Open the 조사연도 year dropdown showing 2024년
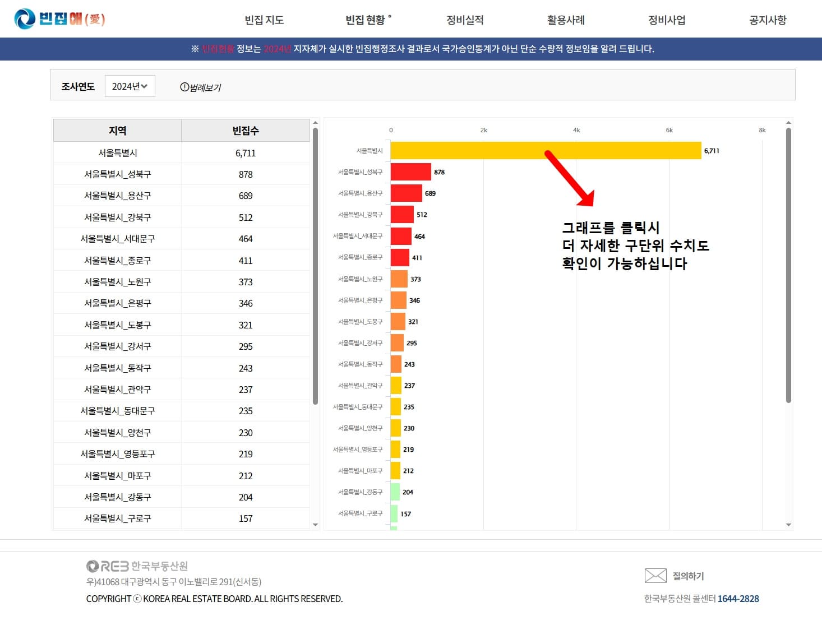Screen dimensions: 822x644 [130, 86]
